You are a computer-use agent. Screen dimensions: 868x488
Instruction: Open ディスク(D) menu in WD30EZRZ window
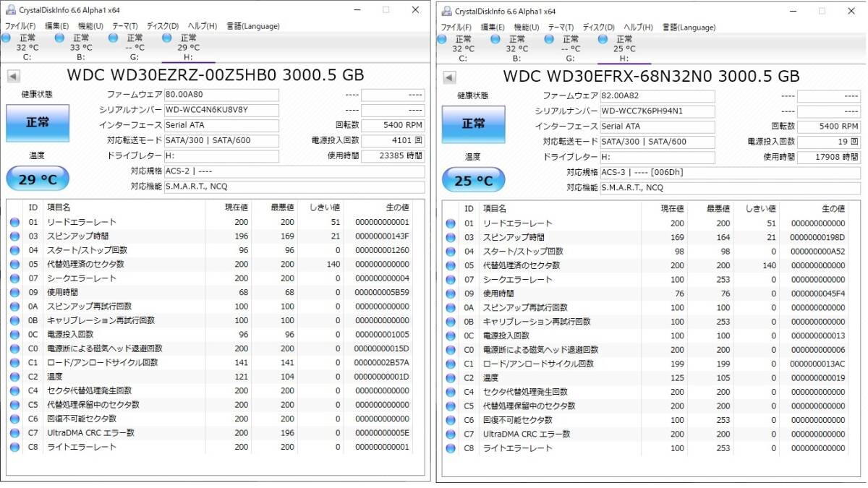(x=163, y=27)
